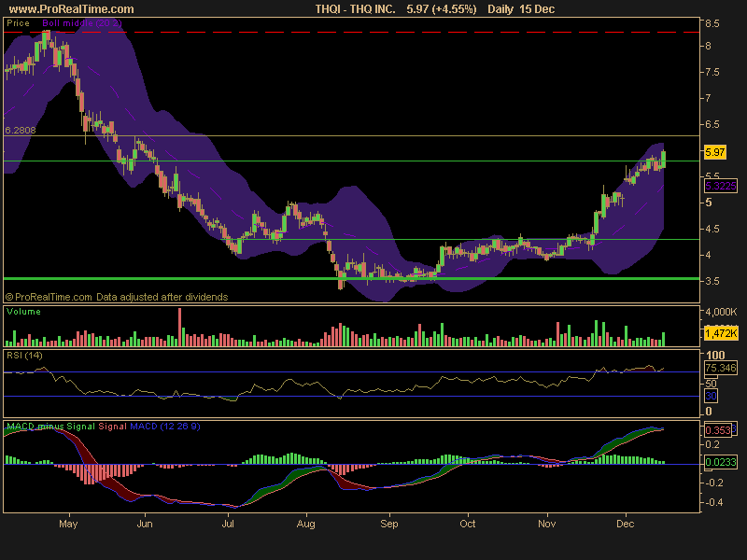Image resolution: width=747 pixels, height=560 pixels.
Task: Click the 1,472K volume value tag
Action: tap(721, 333)
